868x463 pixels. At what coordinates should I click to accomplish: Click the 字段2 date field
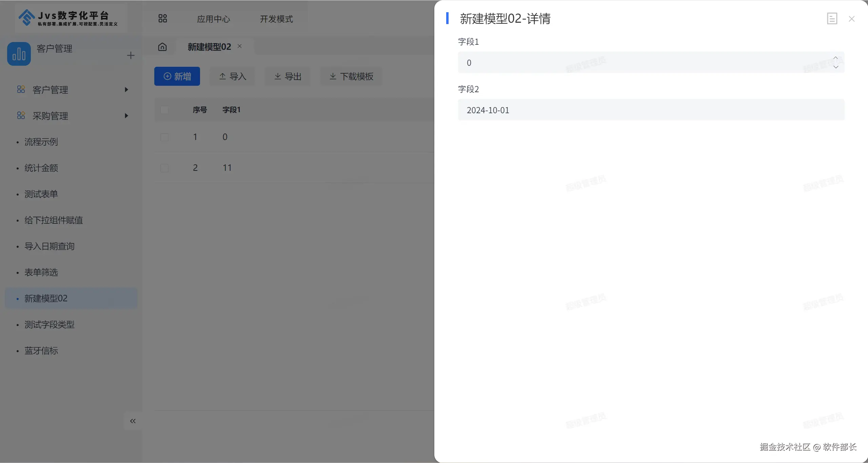(651, 110)
